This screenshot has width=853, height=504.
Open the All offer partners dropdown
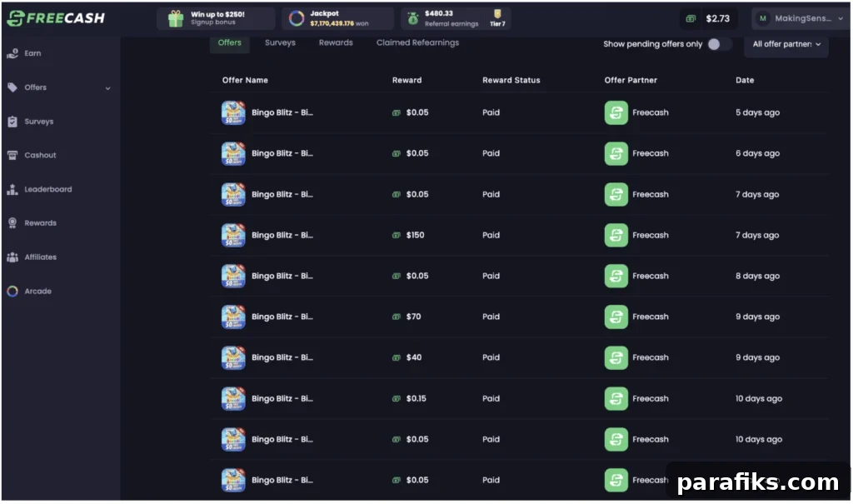[786, 44]
